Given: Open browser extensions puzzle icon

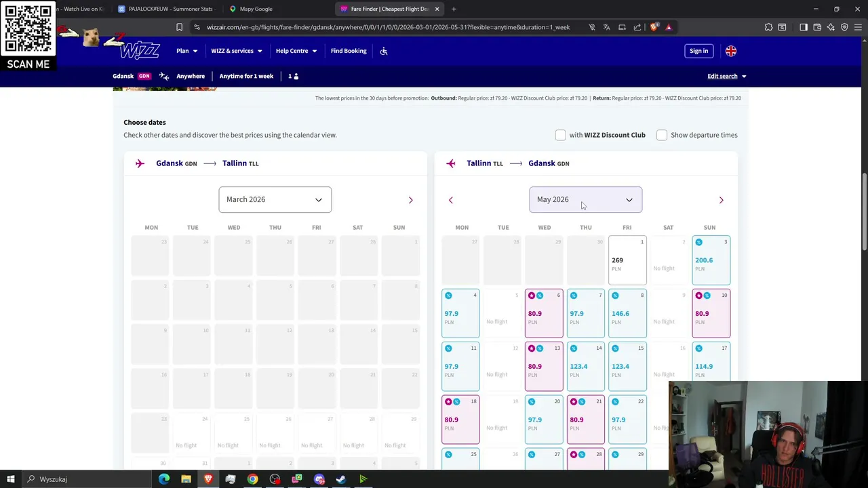Looking at the screenshot, I should 768,27.
